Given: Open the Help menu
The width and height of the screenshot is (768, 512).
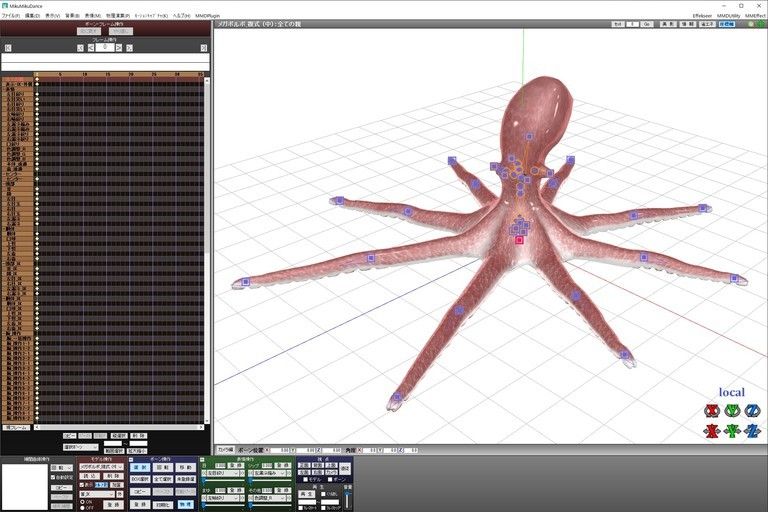Looking at the screenshot, I should click(181, 16).
